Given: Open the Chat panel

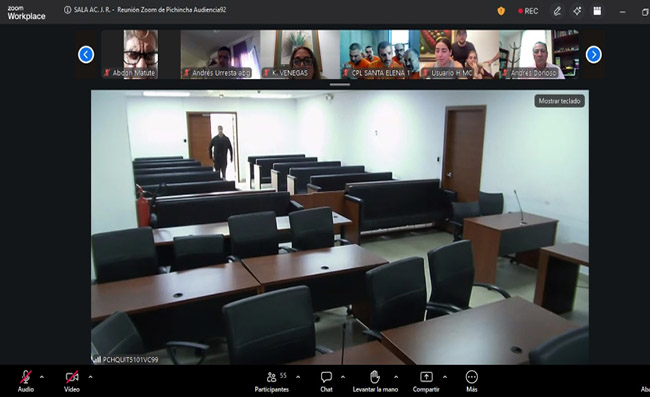Looking at the screenshot, I should (326, 381).
